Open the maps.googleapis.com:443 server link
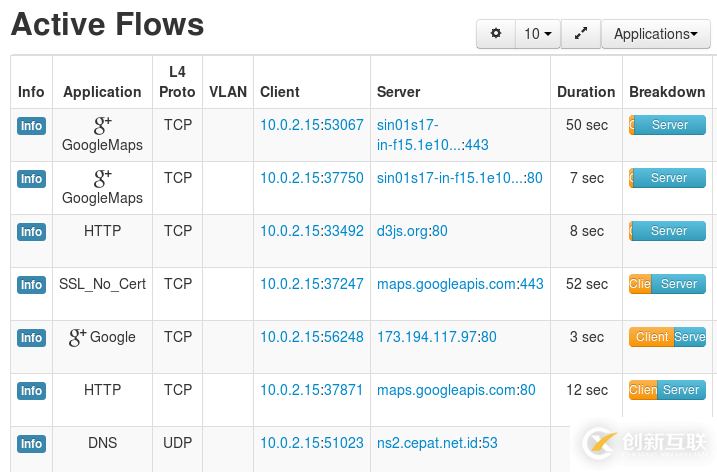 (460, 284)
